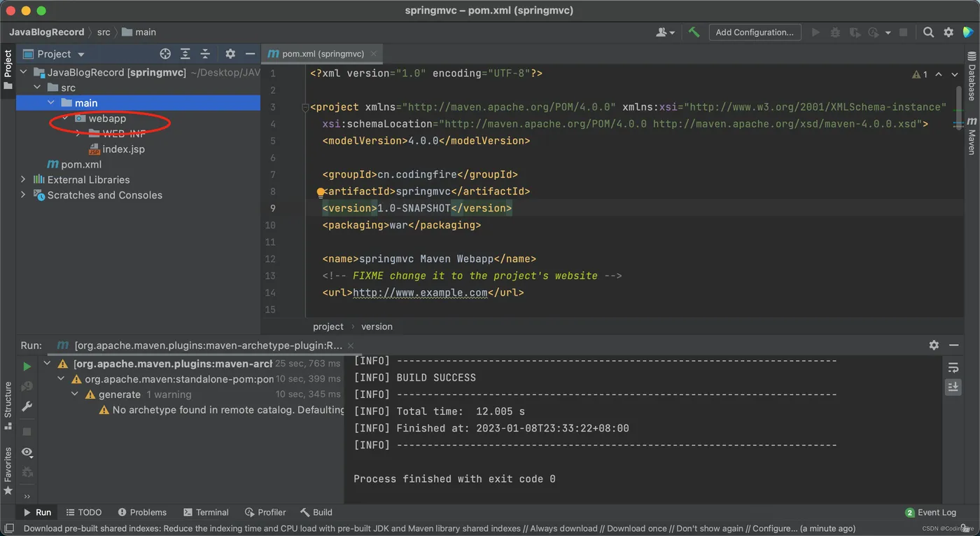Click the green Build Project hammer icon
The height and width of the screenshot is (536, 980).
pos(694,32)
